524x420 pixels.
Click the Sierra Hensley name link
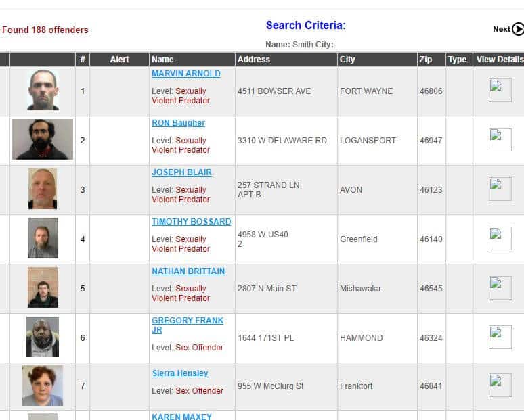179,373
